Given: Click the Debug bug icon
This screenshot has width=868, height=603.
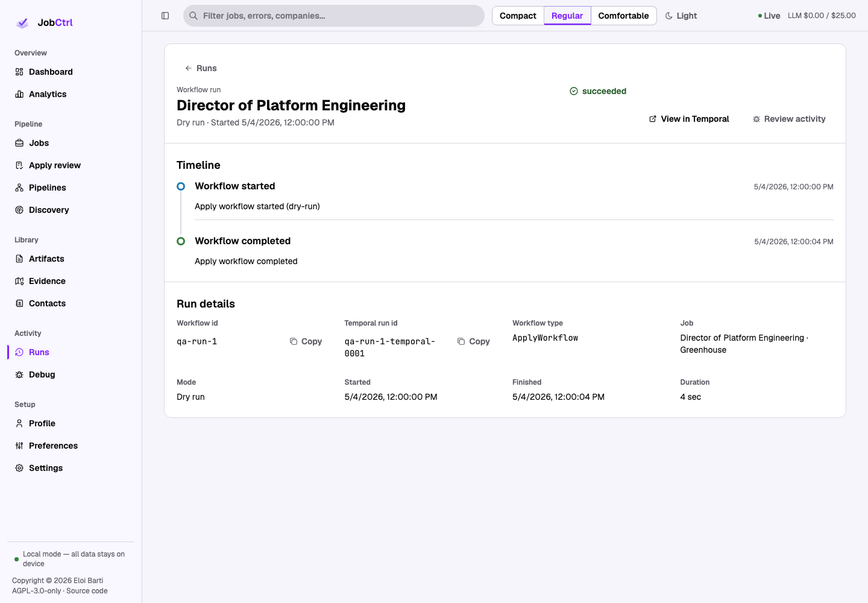Looking at the screenshot, I should 19,374.
